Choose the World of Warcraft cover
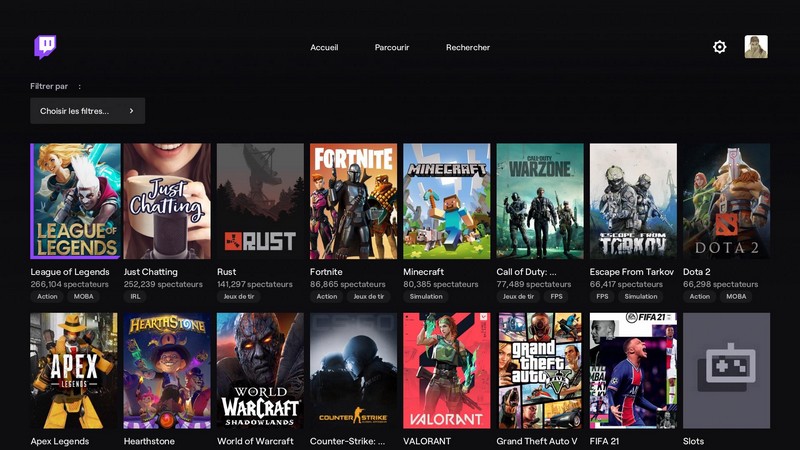Viewport: 800px width, 450px height. (x=260, y=370)
